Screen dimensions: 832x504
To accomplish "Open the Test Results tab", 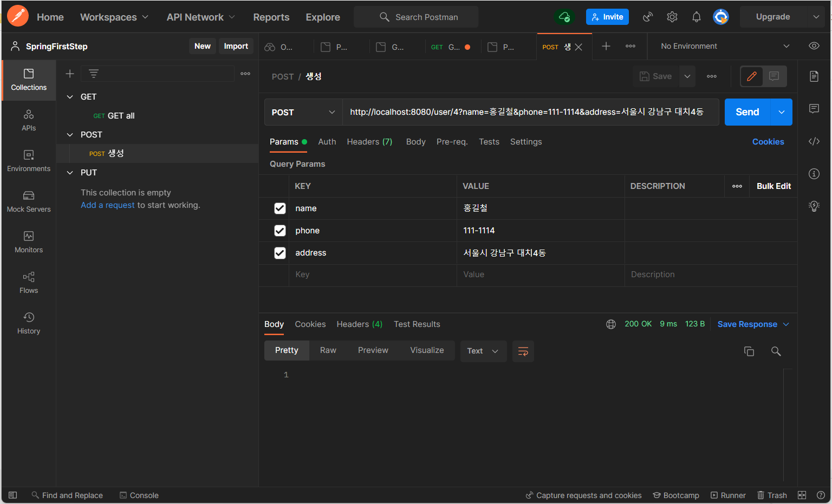I will 417,324.
